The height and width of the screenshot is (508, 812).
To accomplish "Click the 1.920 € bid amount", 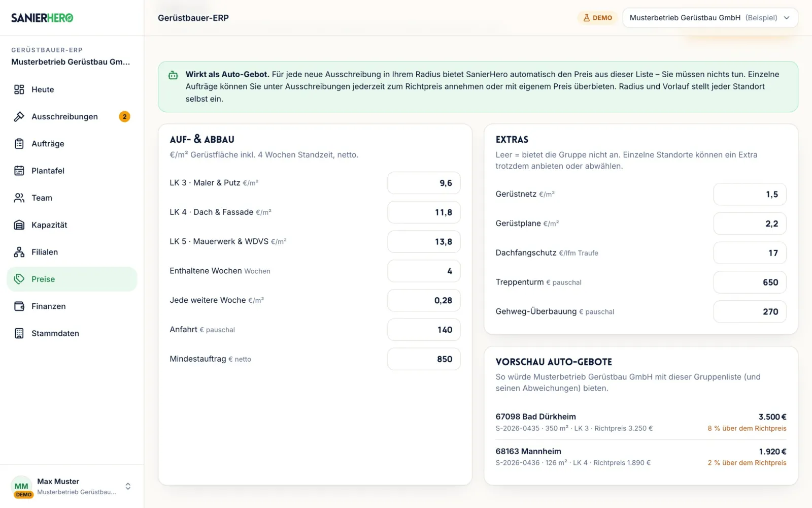I will (772, 452).
